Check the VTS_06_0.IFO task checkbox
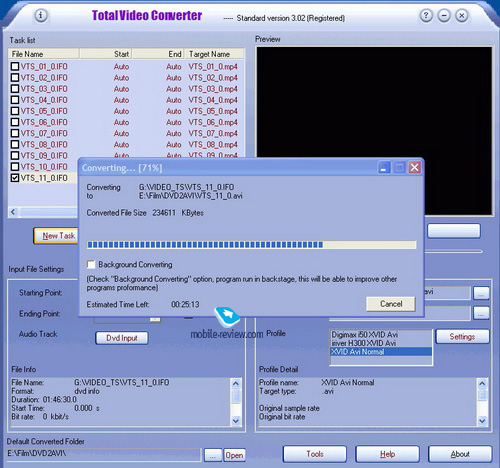Image resolution: width=500 pixels, height=468 pixels. point(15,122)
